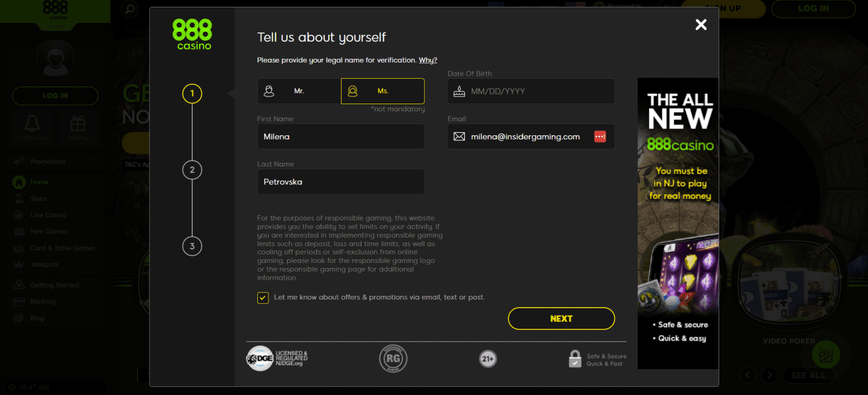868x395 pixels.
Task: Click SIGN UP on the background page header
Action: coord(723,8)
